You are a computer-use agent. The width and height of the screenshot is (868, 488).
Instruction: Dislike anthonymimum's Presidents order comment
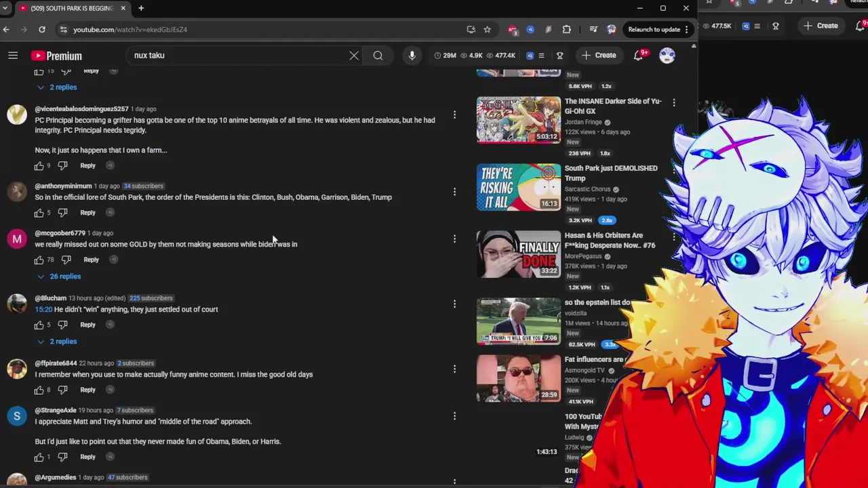click(62, 212)
